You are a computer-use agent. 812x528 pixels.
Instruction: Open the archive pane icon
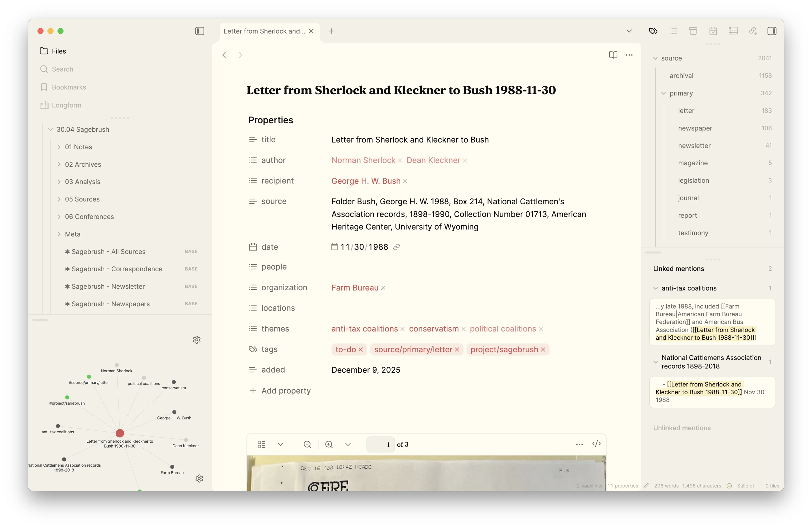[x=693, y=31]
